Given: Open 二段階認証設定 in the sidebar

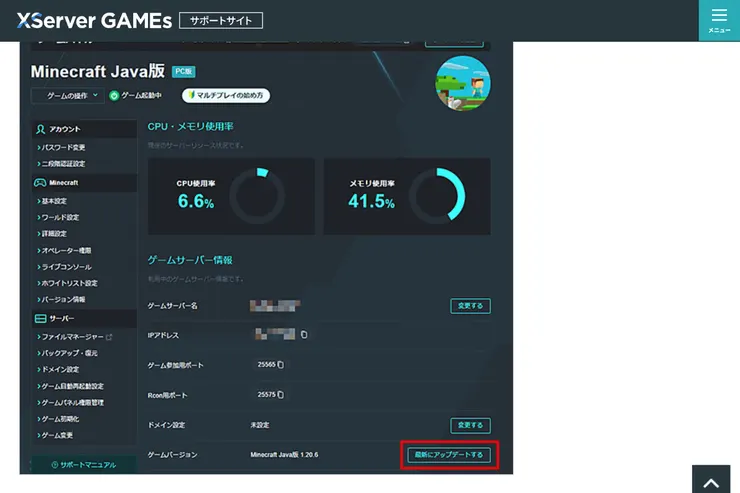Looking at the screenshot, I should point(61,164).
